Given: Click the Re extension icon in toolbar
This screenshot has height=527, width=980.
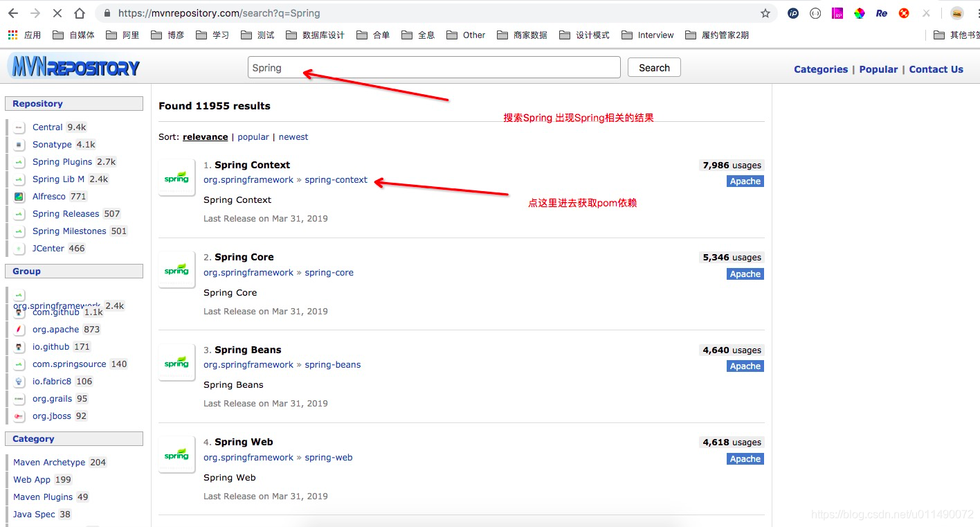Looking at the screenshot, I should (x=882, y=13).
